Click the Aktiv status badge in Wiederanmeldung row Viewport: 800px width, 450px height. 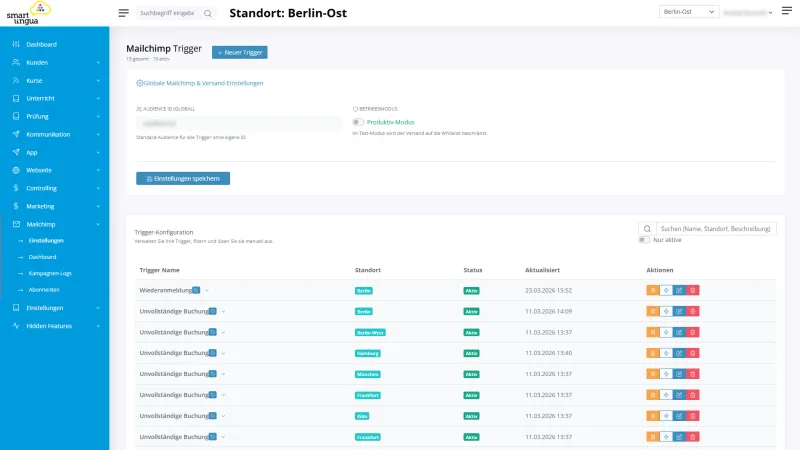(471, 291)
